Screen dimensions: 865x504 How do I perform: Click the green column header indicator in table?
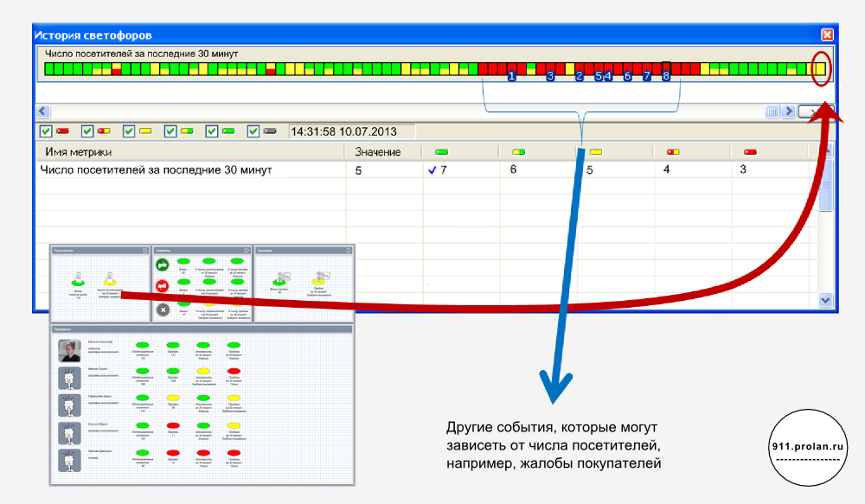[x=441, y=152]
